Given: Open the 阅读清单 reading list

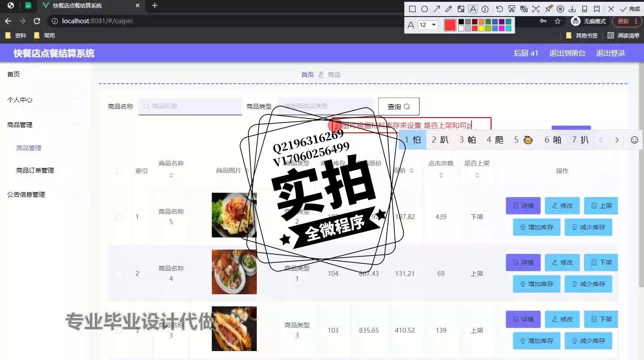Looking at the screenshot, I should [623, 35].
